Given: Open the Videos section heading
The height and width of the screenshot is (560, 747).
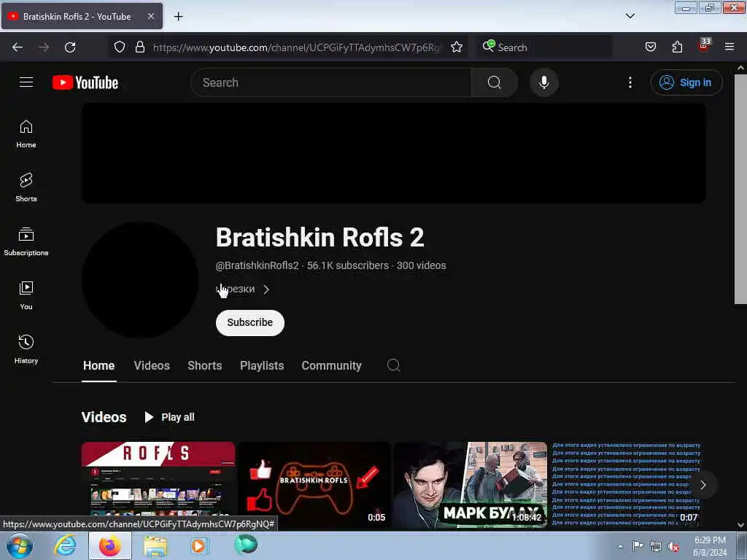Looking at the screenshot, I should pyautogui.click(x=104, y=417).
